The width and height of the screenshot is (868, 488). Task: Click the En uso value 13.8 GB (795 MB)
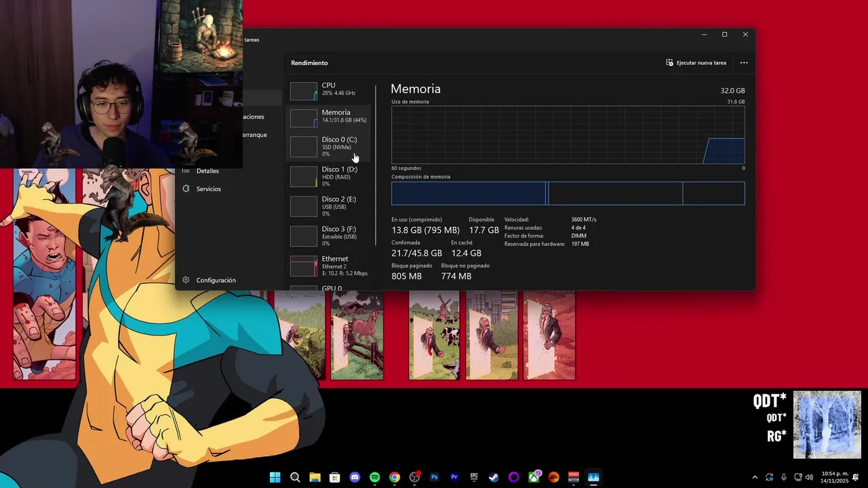(425, 230)
